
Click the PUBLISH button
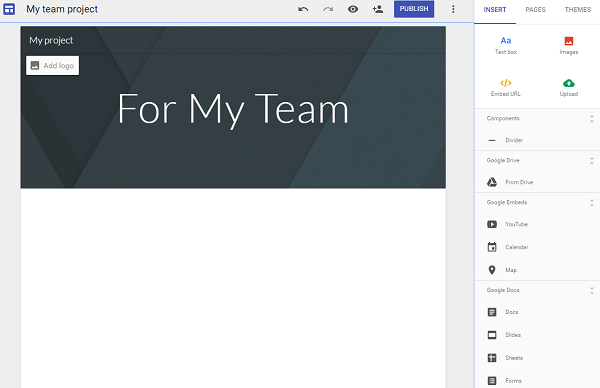pyautogui.click(x=414, y=9)
